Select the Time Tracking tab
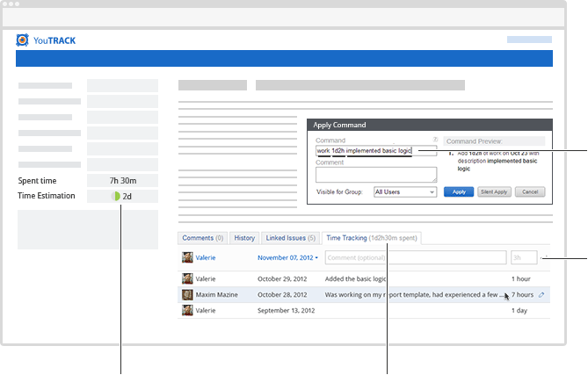 point(372,238)
